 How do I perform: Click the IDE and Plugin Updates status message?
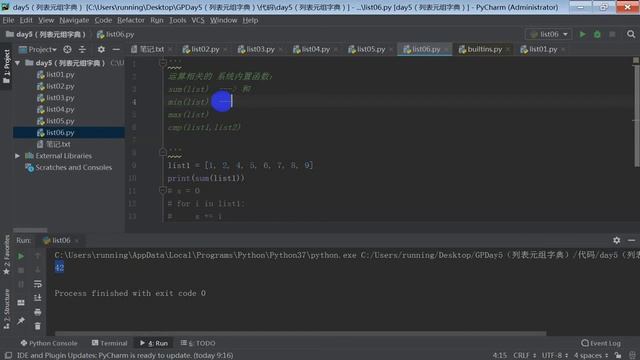coord(125,356)
